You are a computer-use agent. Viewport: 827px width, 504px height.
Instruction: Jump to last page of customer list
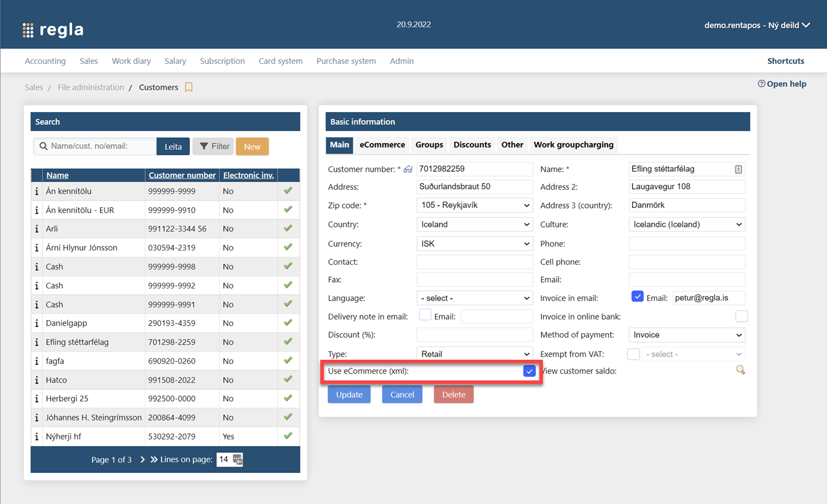click(x=154, y=459)
